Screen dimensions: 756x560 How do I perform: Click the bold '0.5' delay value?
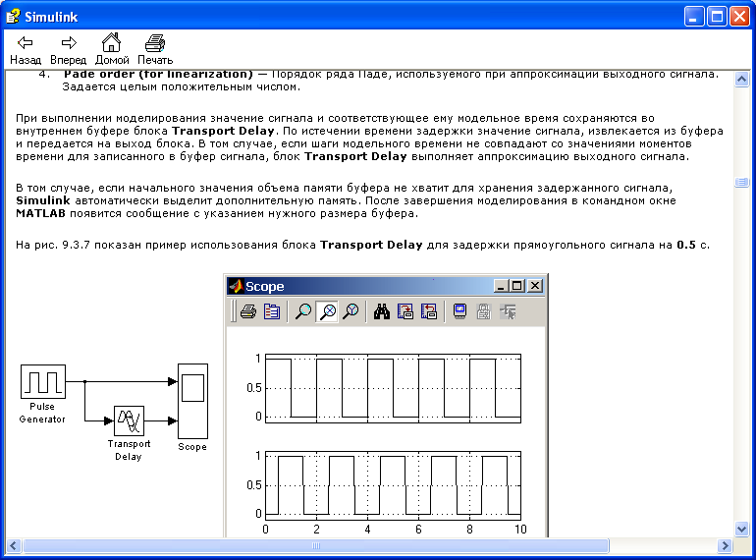tap(686, 245)
